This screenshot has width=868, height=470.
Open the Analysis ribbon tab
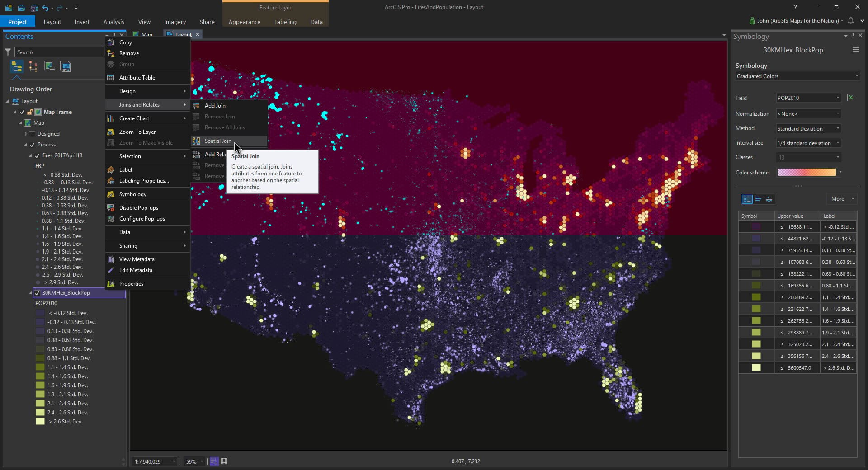pyautogui.click(x=114, y=22)
